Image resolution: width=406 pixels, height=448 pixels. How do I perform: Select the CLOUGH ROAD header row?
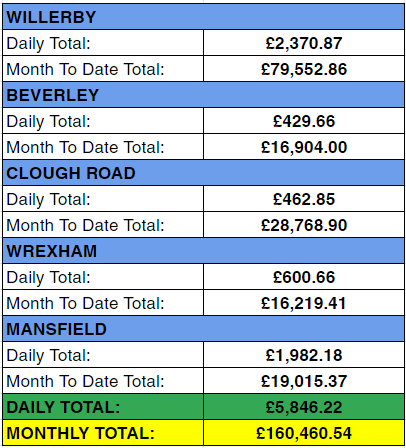pyautogui.click(x=203, y=173)
